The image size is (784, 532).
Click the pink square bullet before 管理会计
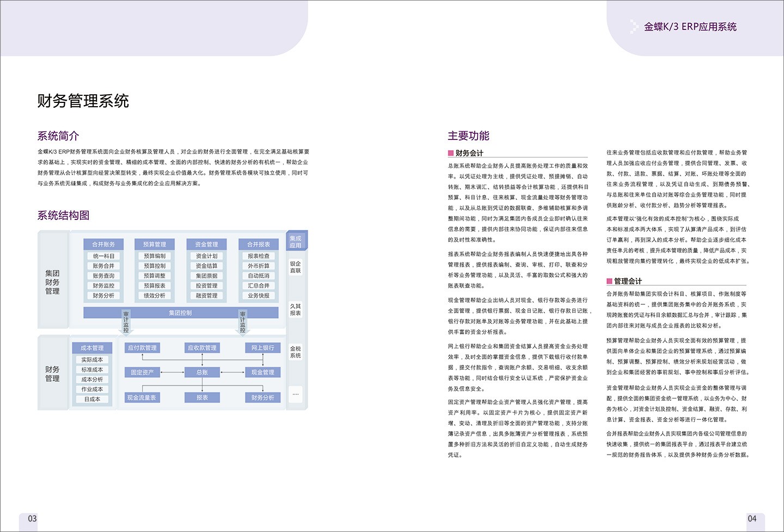[x=609, y=281]
